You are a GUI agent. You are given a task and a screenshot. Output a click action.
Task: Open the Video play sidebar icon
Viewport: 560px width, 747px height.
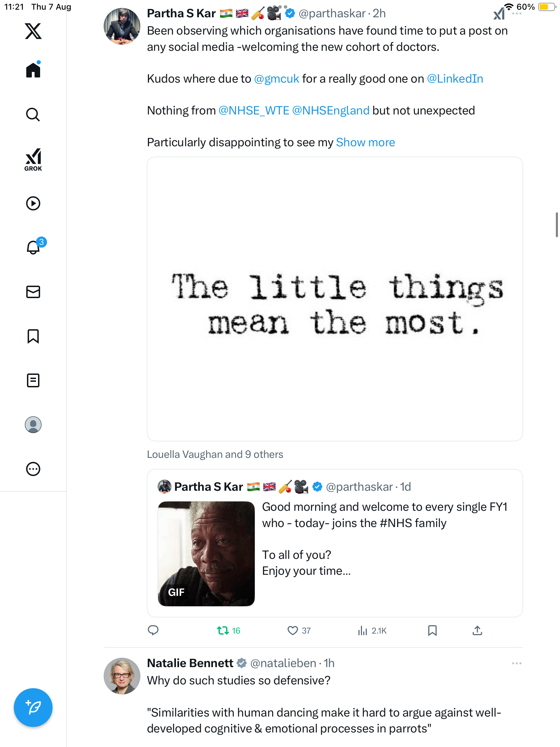pyautogui.click(x=33, y=203)
